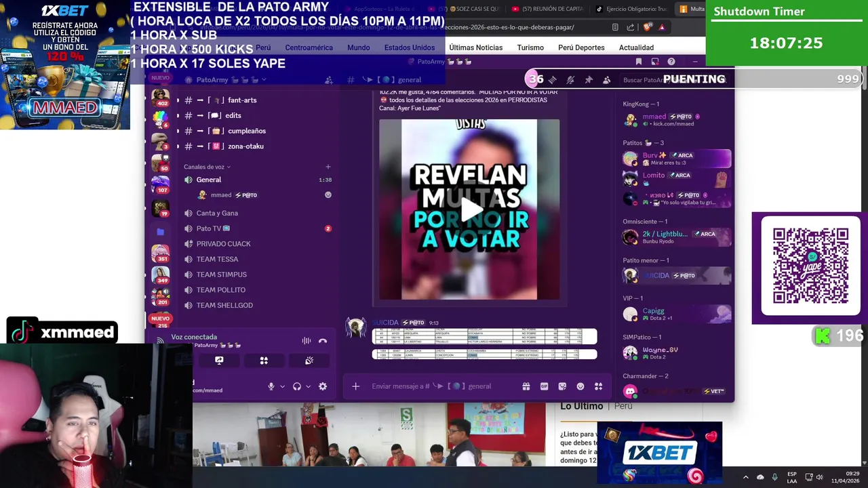Mute the microphone in Discord
Viewport: 868px width, 488px height.
tap(271, 386)
